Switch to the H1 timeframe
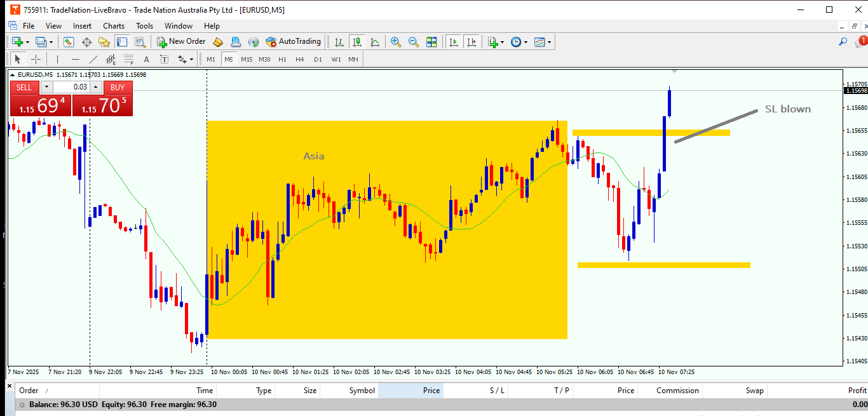 [x=282, y=59]
